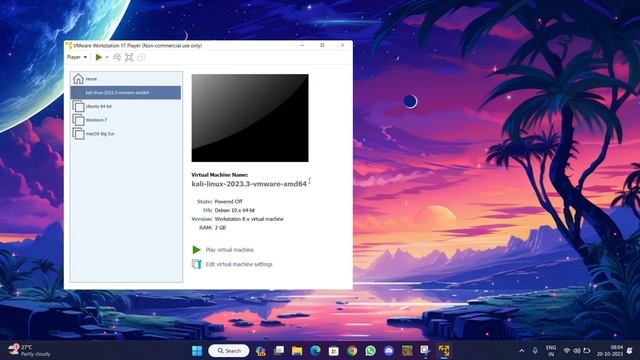Click the taskbar Search box
Image resolution: width=640 pixels, height=360 pixels.
click(229, 351)
